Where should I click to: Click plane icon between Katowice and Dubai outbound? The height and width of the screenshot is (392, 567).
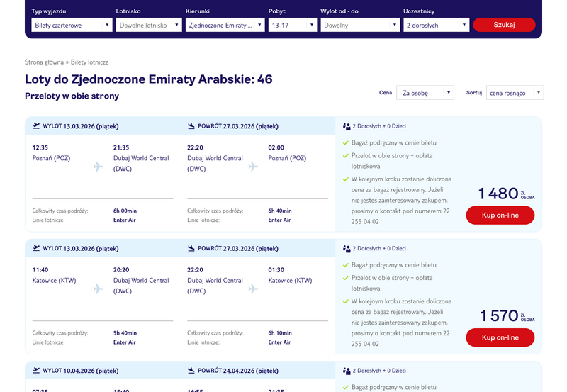(x=98, y=289)
